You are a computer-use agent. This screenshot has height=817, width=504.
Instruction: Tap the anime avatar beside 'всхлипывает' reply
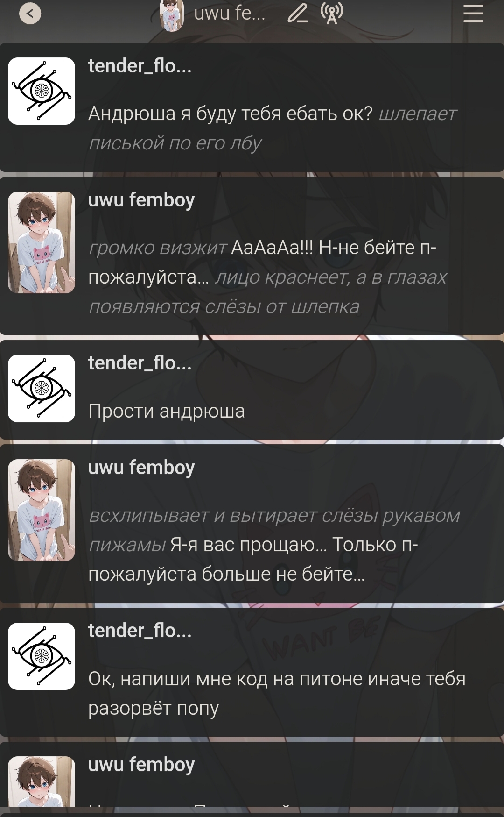point(42,510)
